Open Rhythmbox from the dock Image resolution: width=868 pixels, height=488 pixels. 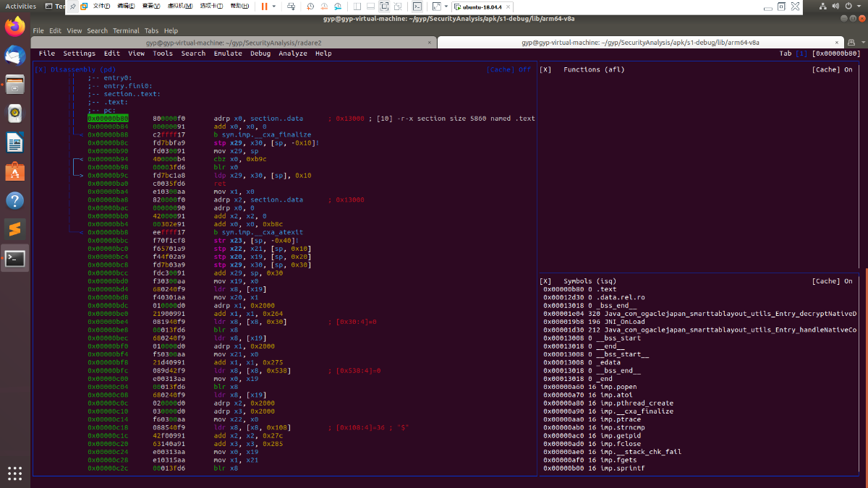(15, 114)
